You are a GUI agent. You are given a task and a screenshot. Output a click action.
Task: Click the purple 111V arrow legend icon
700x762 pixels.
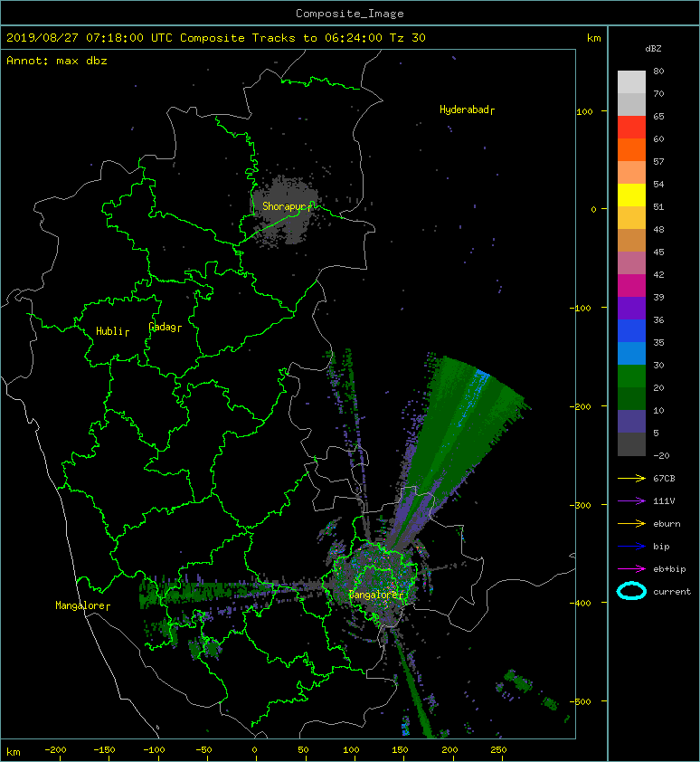pyautogui.click(x=631, y=501)
